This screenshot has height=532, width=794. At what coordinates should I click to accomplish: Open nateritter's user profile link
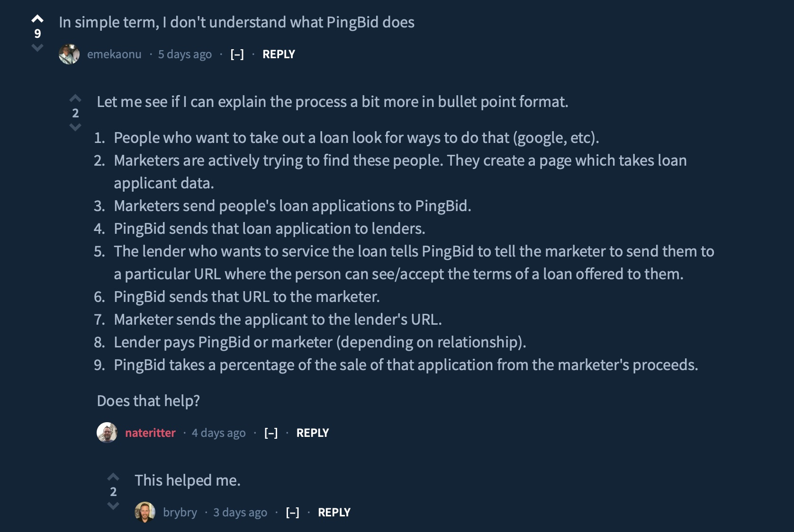[150, 433]
